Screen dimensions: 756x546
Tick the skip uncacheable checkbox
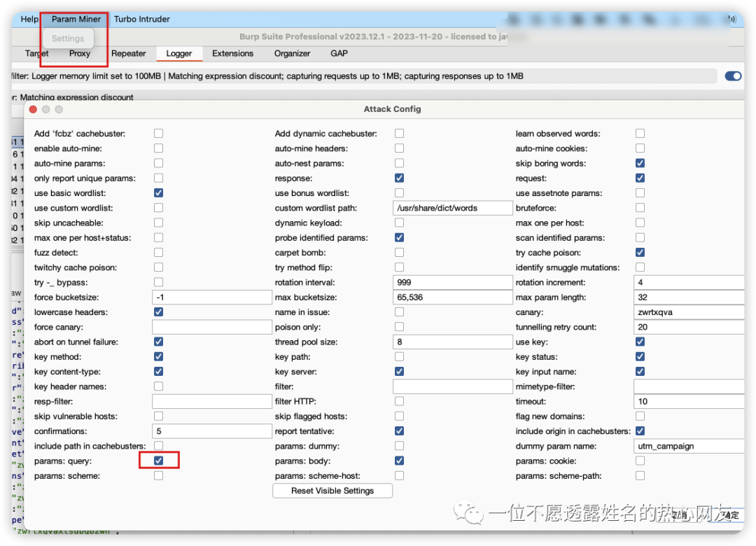[158, 223]
